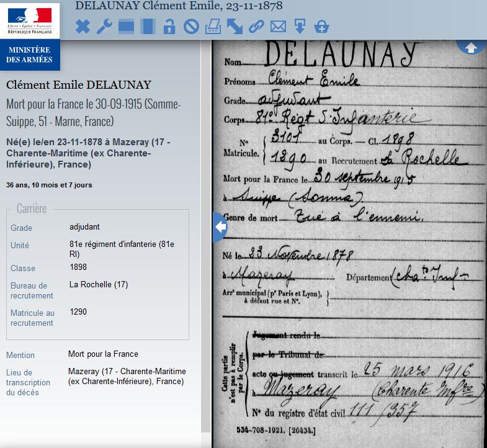
Task: Collapse the side panel with the left-arrow tab
Action: [x=220, y=227]
